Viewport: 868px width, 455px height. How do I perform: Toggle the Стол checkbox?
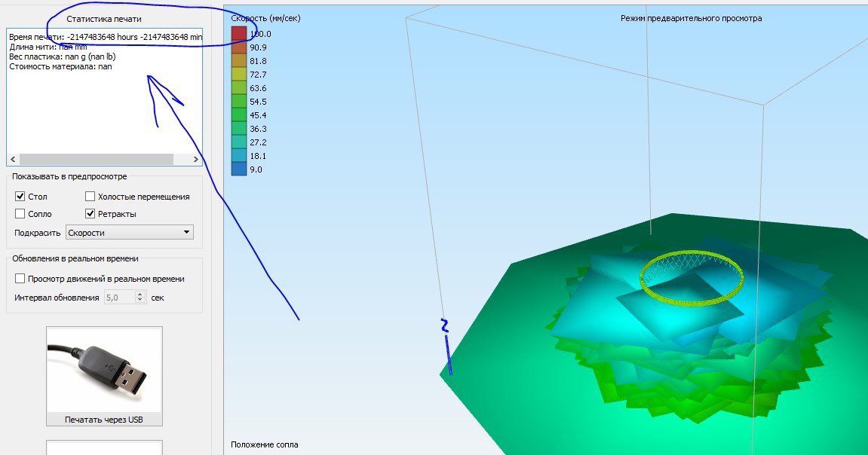20,197
